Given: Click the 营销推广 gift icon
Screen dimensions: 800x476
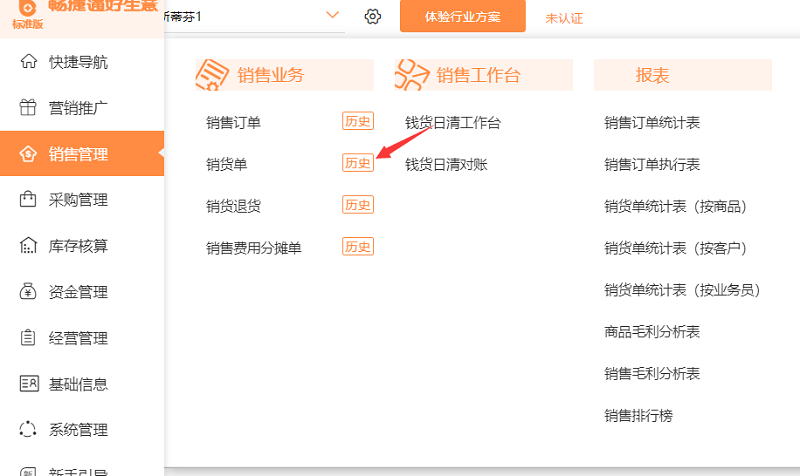Looking at the screenshot, I should tap(28, 107).
